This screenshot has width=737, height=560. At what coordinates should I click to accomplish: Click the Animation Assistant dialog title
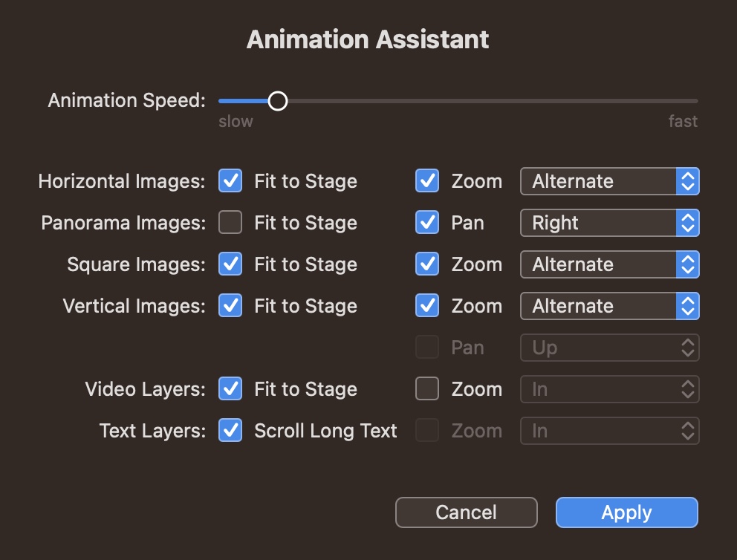tap(368, 39)
